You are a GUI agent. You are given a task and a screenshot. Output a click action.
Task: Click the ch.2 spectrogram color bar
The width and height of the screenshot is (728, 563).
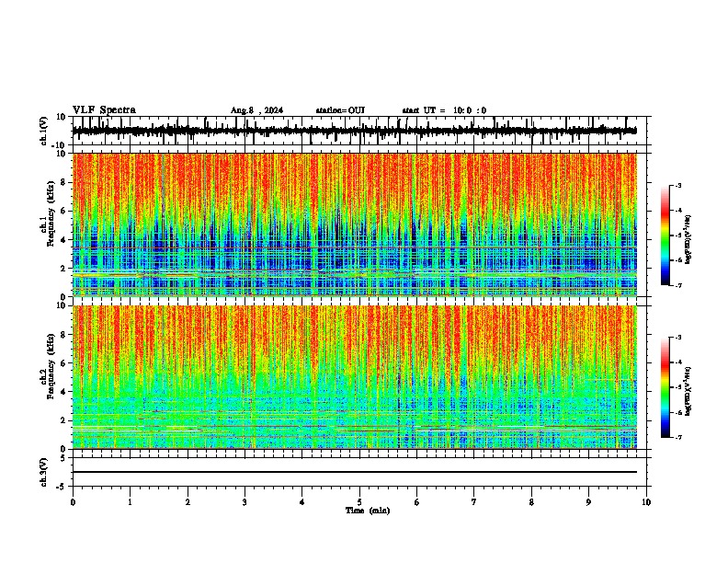click(665, 387)
